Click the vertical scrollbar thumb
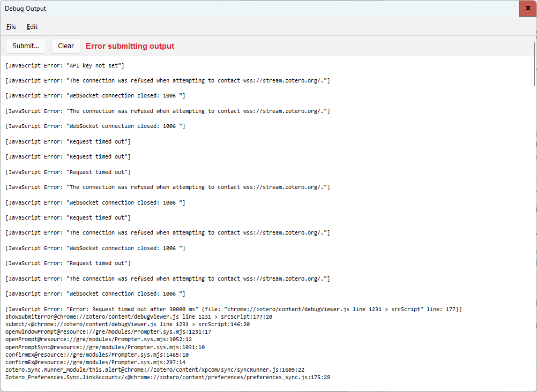537x392 pixels. pos(534,64)
